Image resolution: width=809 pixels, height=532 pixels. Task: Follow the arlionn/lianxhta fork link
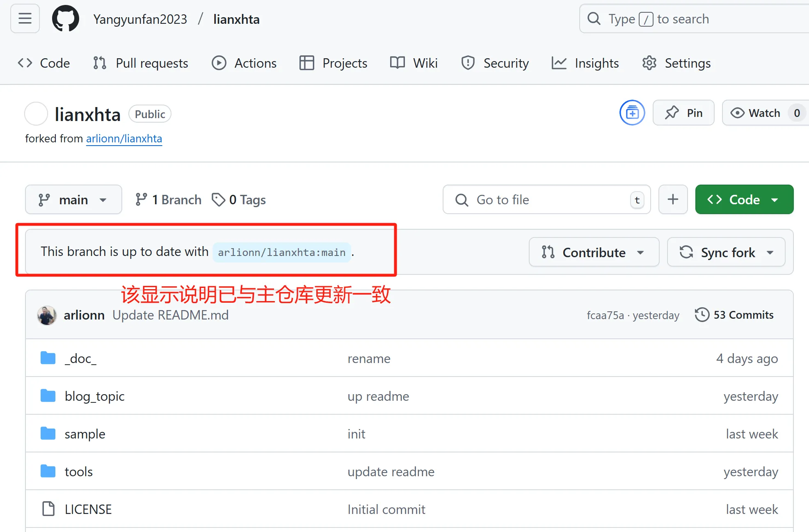pyautogui.click(x=124, y=139)
